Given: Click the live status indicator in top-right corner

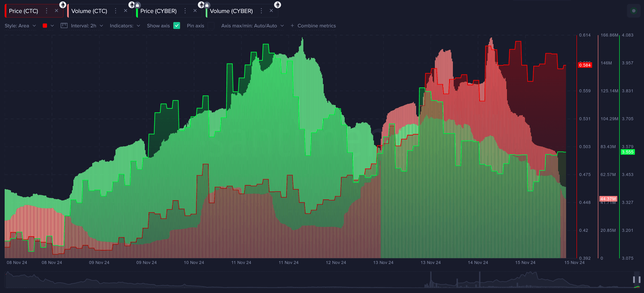Looking at the screenshot, I should point(633,11).
